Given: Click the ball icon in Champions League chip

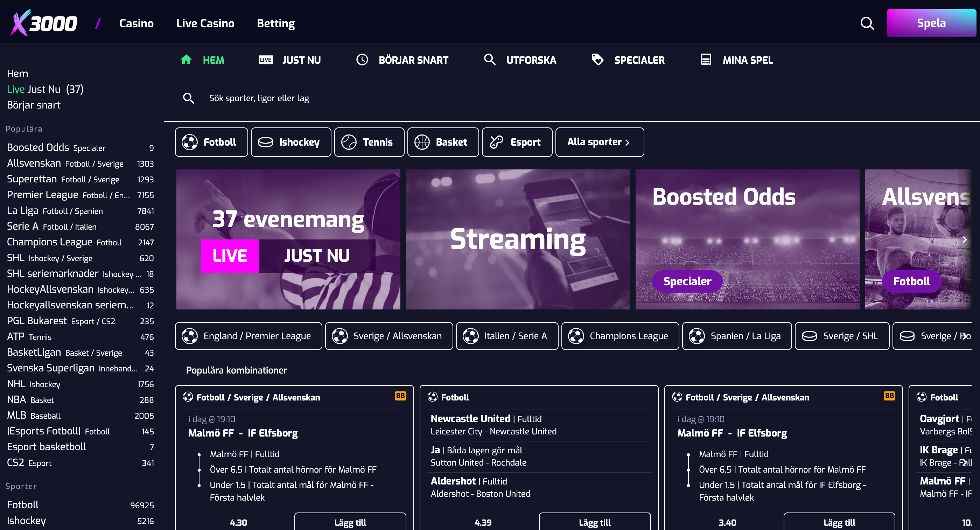Looking at the screenshot, I should tap(576, 336).
